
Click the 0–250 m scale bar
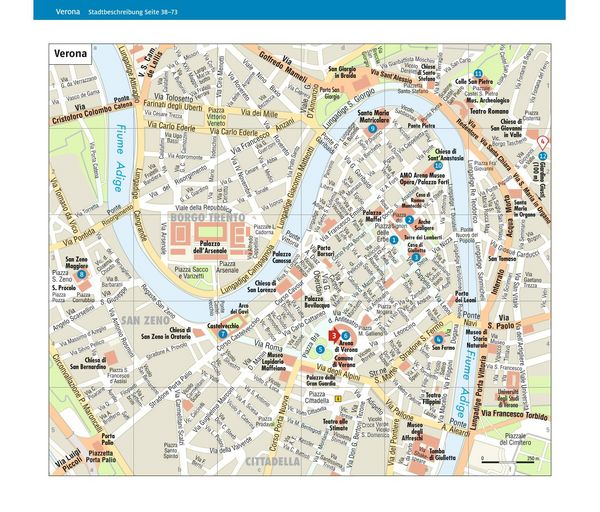click(508, 460)
